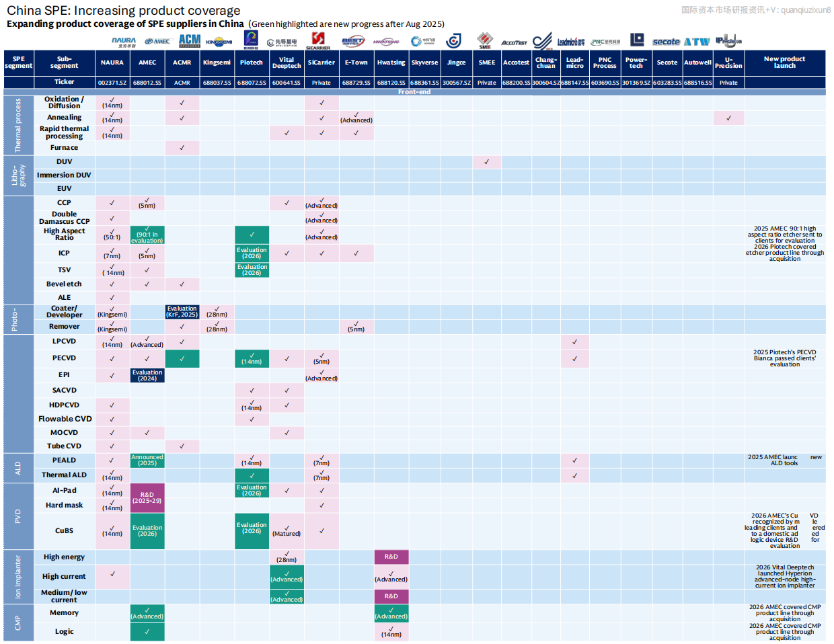The width and height of the screenshot is (834, 644).
Task: Click ticker 688012.SS under AMEC
Action: [x=147, y=83]
